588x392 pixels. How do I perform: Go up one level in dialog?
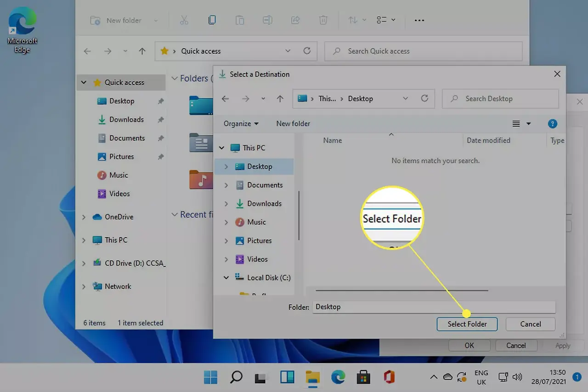pyautogui.click(x=280, y=99)
